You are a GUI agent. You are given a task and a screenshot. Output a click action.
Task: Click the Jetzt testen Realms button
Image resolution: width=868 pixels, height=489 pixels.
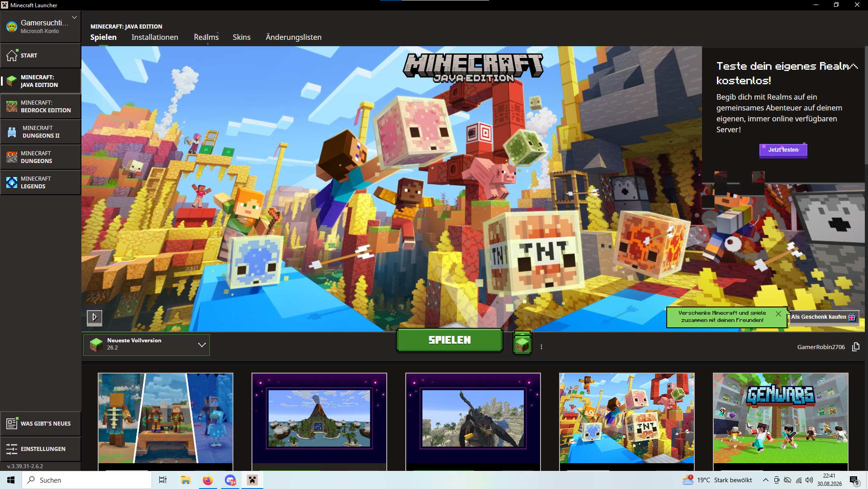click(x=783, y=150)
